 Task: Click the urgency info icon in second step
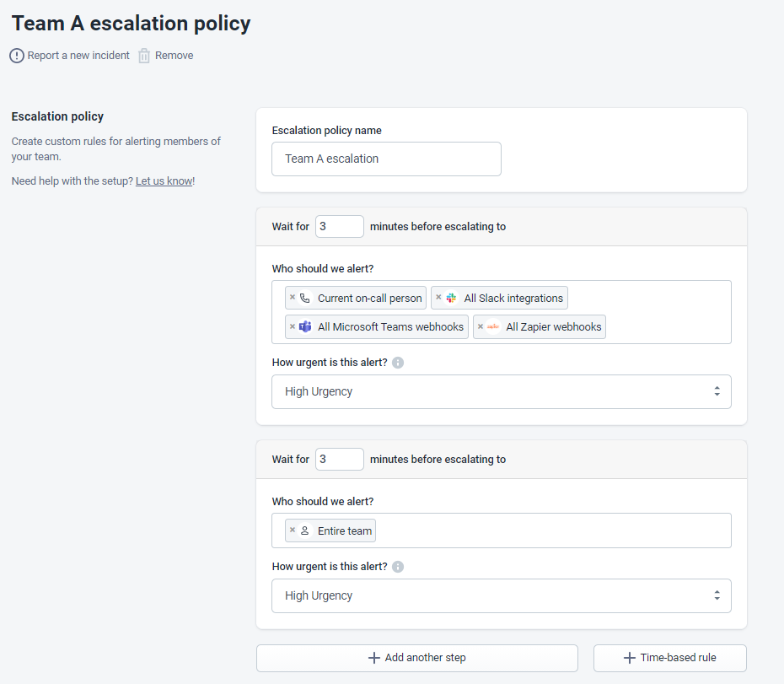[x=398, y=567]
